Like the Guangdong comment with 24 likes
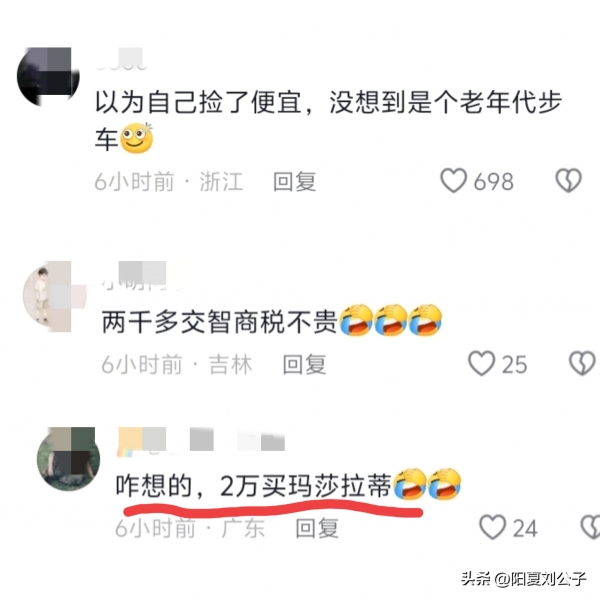 [x=492, y=527]
